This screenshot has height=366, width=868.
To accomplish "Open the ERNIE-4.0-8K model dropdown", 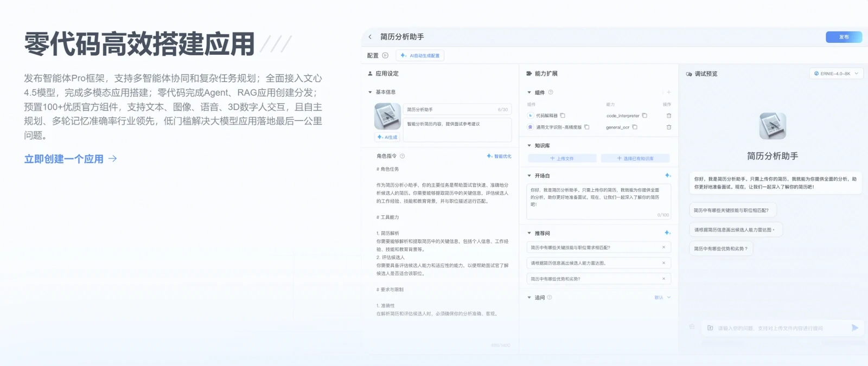I will click(836, 74).
